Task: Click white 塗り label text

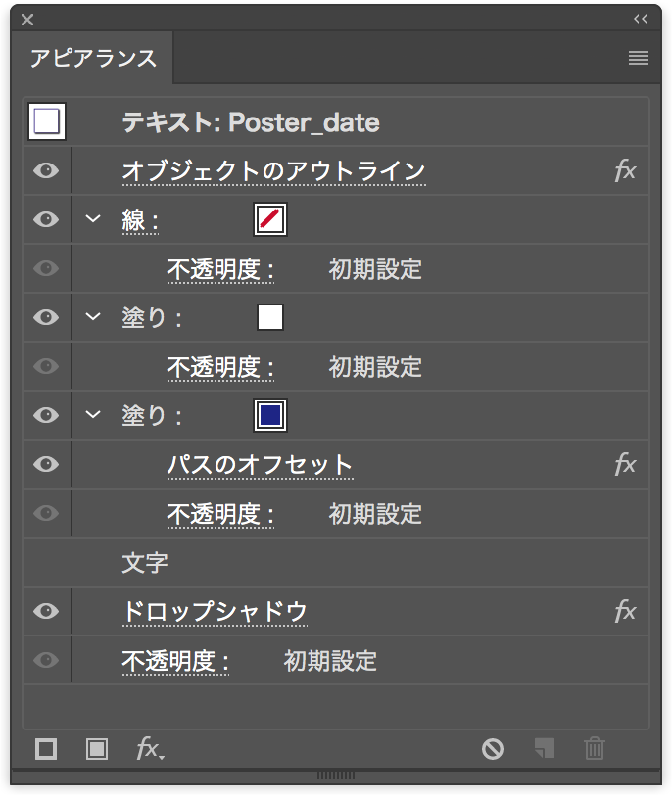Action: (x=152, y=318)
